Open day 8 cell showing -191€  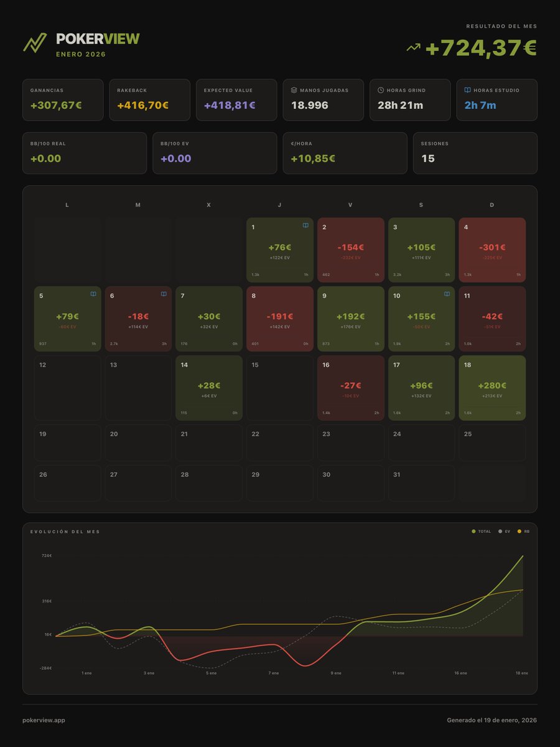click(280, 319)
